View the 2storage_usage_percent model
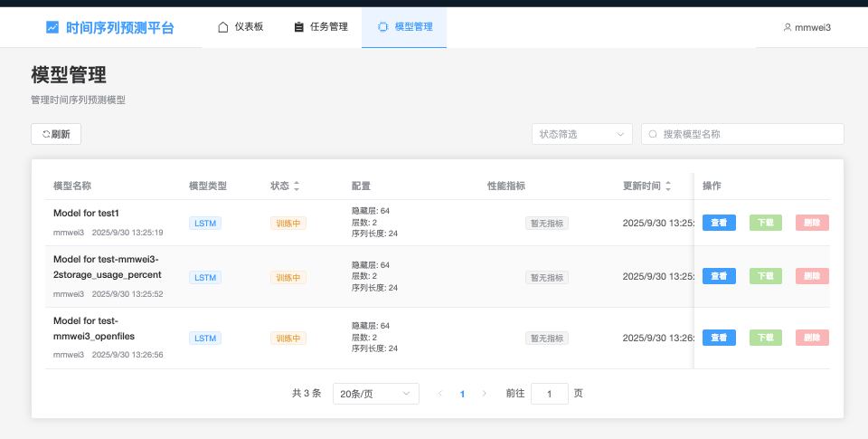This screenshot has width=868, height=439. pos(719,276)
